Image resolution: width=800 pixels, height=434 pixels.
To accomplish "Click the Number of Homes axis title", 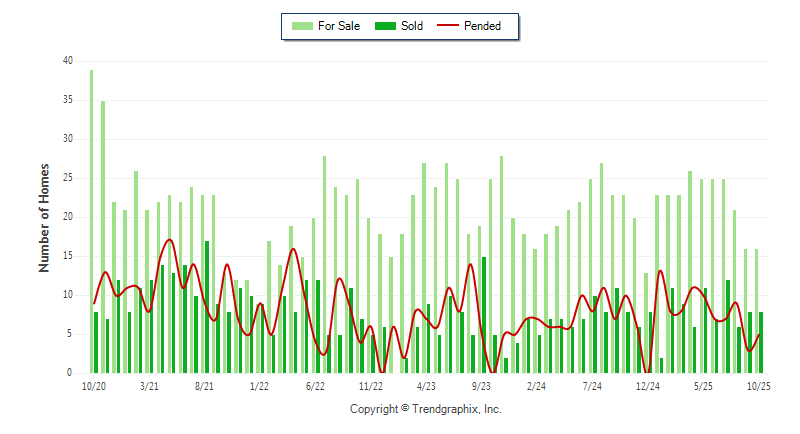I will click(x=44, y=217).
